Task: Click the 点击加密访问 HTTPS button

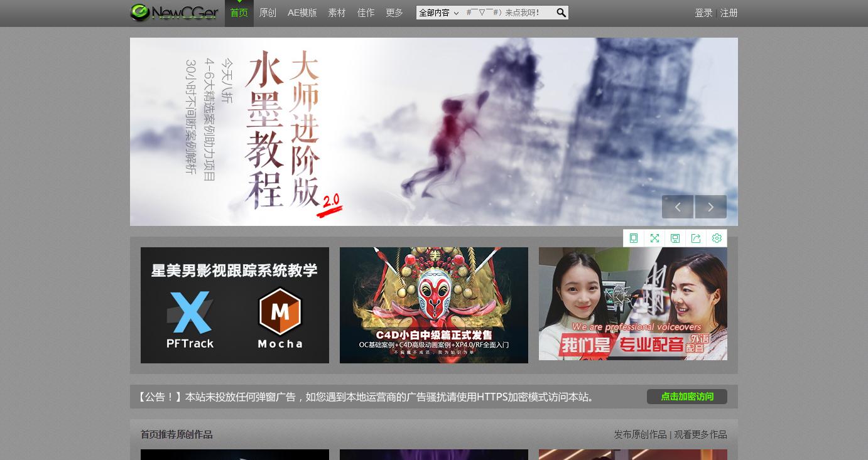Action: (686, 397)
